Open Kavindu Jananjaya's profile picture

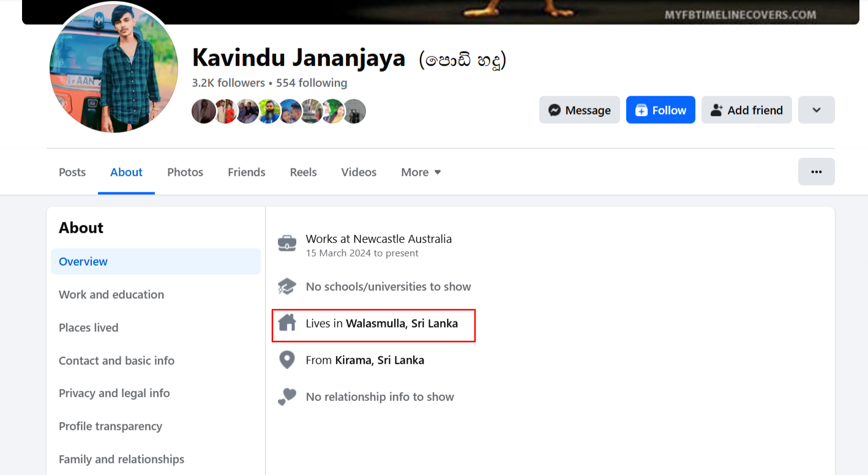pyautogui.click(x=114, y=69)
